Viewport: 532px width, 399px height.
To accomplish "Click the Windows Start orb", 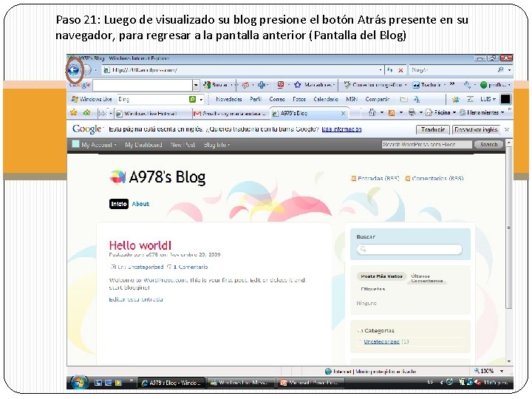I will tap(79, 382).
